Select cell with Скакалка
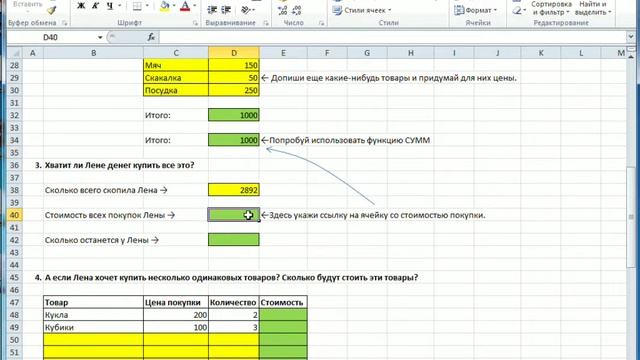The width and height of the screenshot is (640, 360). 176,78
